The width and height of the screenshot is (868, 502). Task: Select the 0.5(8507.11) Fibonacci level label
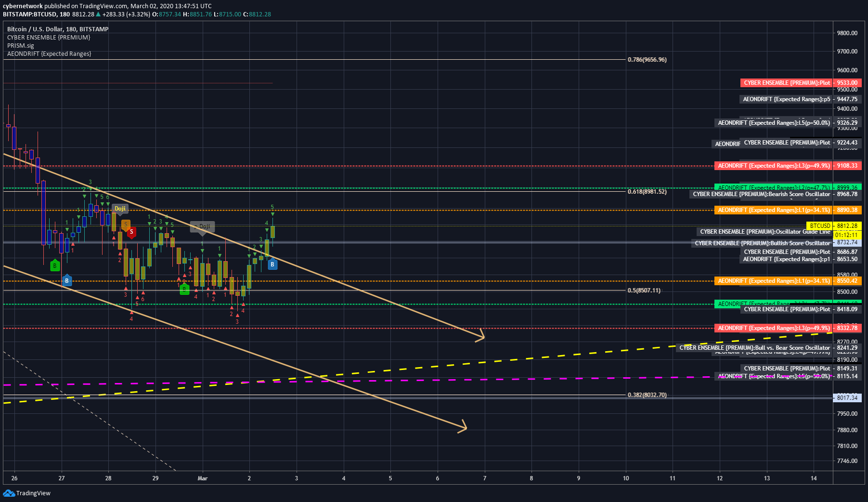click(x=644, y=291)
